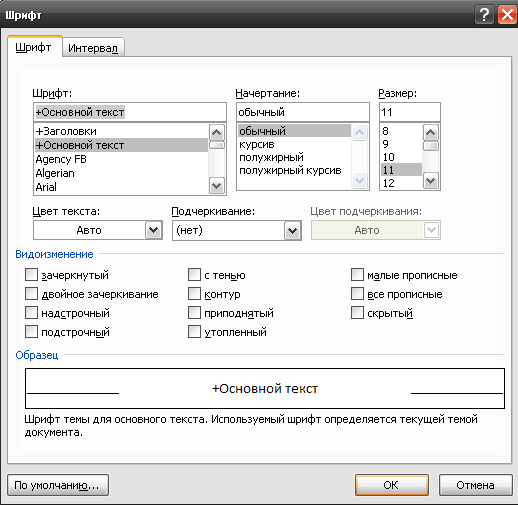Screen dimensions: 518x505
Task: Choose font size 10
Action: pos(401,157)
